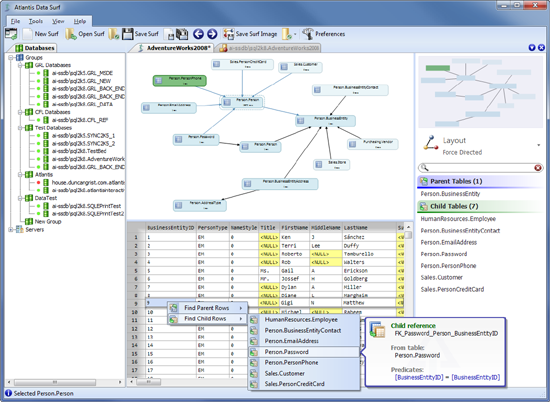Click the double floppy save-all icon

(182, 34)
